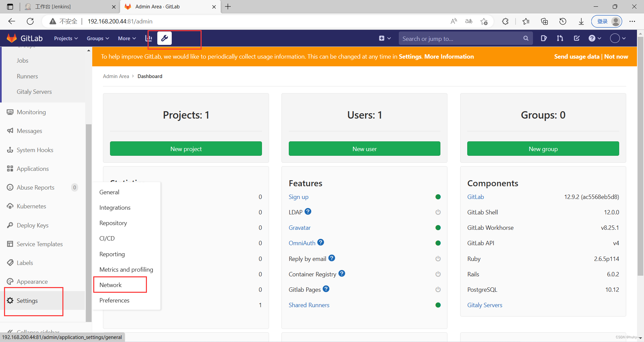Open the Issues icon in navbar

[x=544, y=38]
